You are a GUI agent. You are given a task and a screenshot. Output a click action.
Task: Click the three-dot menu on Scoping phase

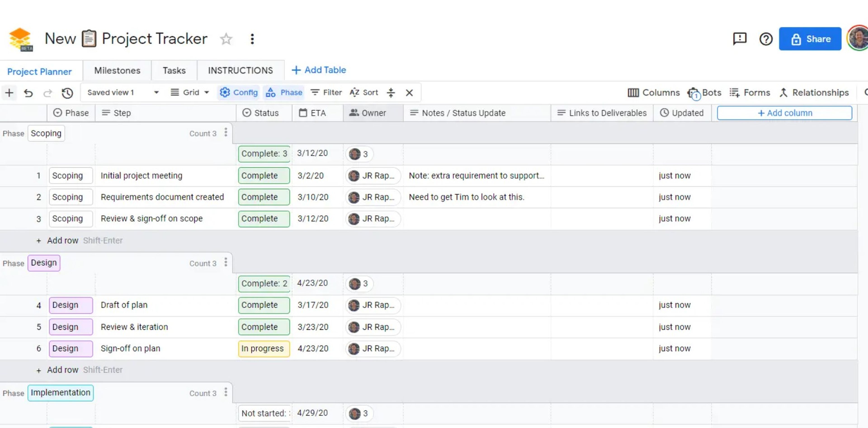click(x=225, y=133)
